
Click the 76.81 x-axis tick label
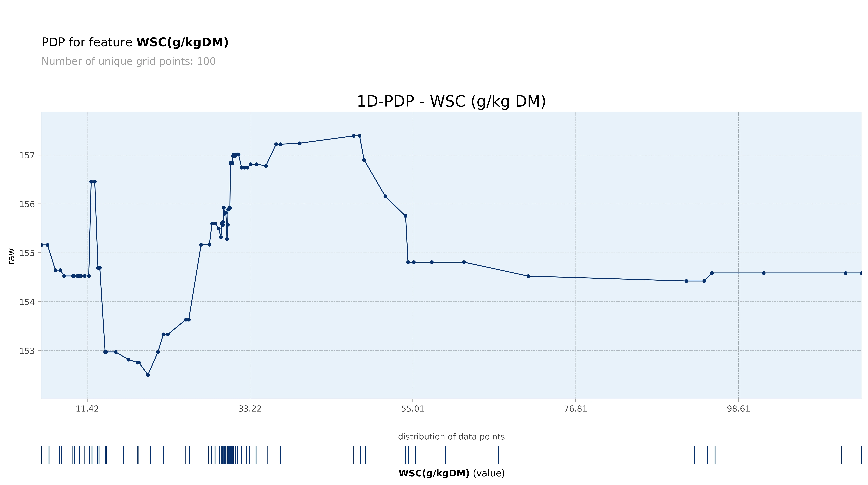click(576, 409)
